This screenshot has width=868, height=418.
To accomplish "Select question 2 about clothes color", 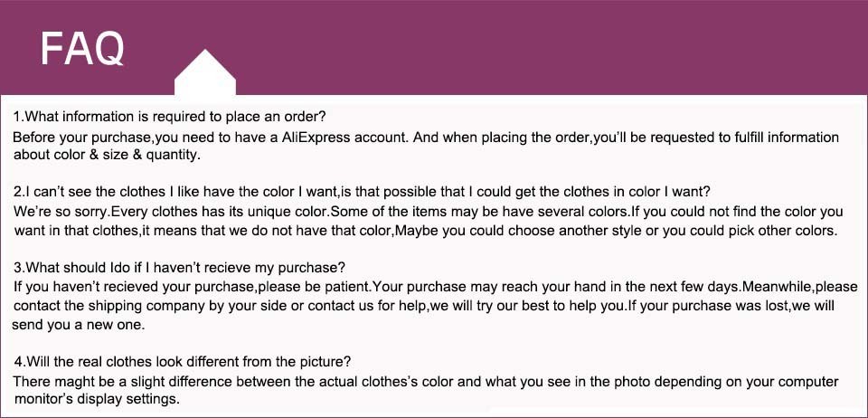I will click(x=362, y=193).
